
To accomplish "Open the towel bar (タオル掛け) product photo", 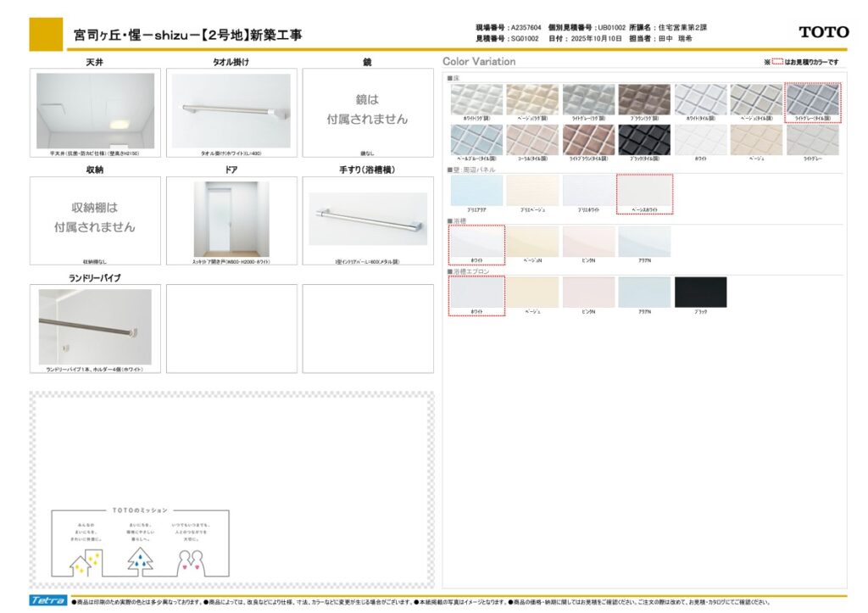I will tap(231, 111).
